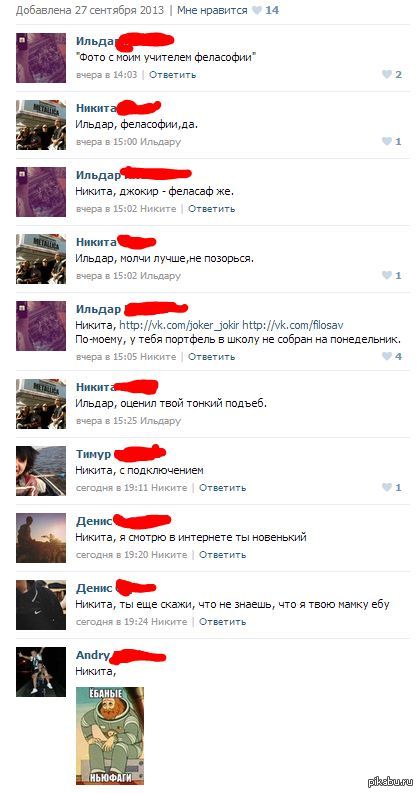Open the vk.com/joker_jokir link
The image size is (418, 793).
[179, 325]
